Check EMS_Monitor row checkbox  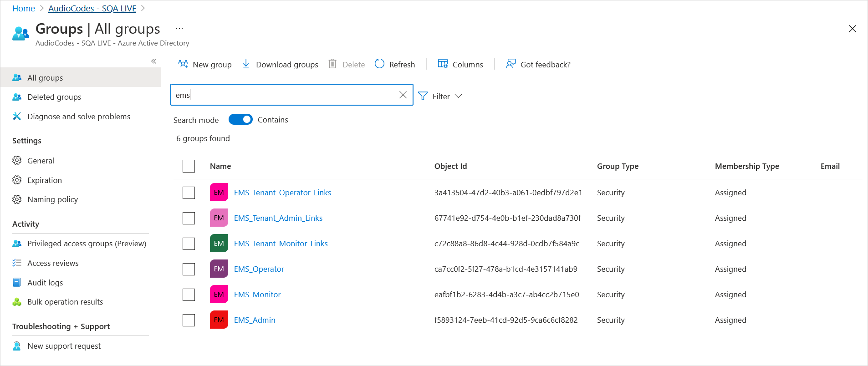coord(189,295)
